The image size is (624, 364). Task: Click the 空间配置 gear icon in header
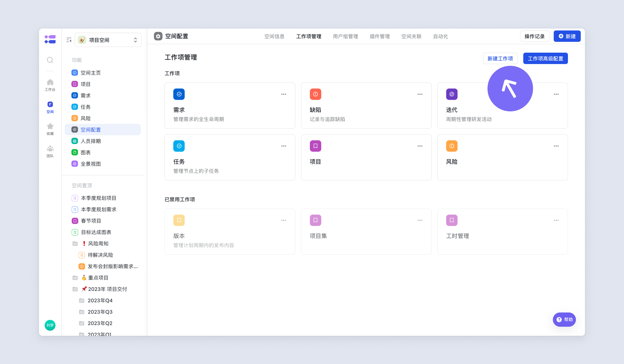158,36
